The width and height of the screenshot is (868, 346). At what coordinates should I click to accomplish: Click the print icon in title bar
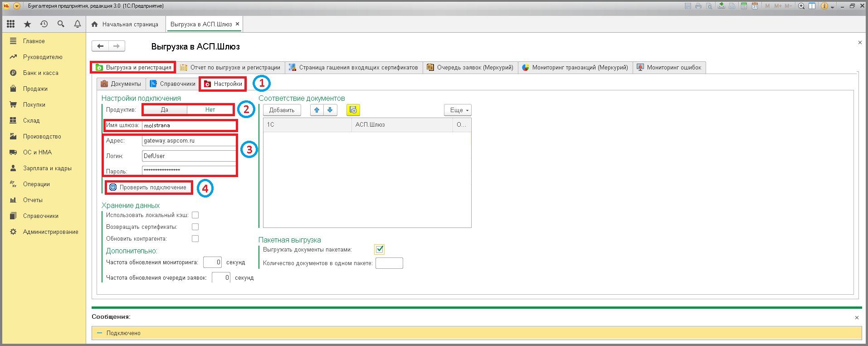698,6
